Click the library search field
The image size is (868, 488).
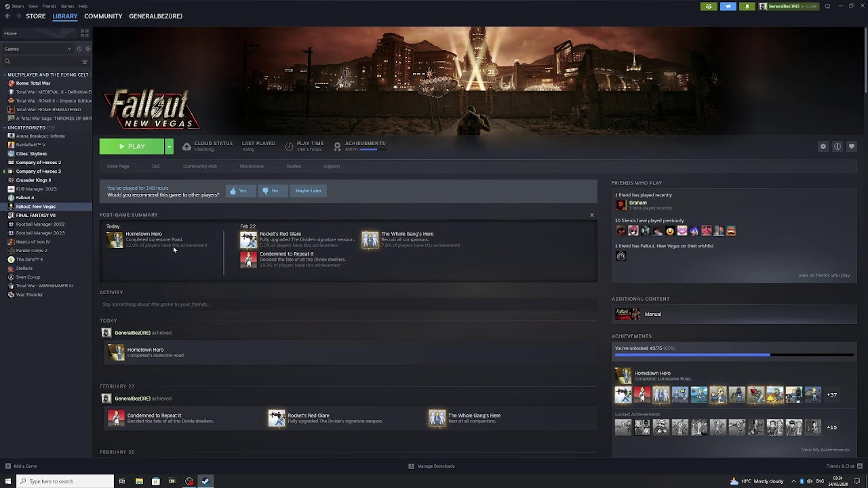[41, 62]
